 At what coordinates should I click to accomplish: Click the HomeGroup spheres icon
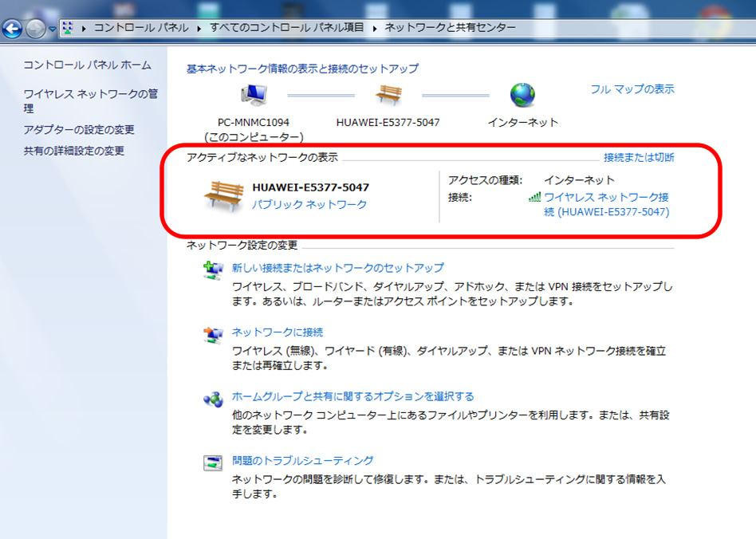coord(213,399)
